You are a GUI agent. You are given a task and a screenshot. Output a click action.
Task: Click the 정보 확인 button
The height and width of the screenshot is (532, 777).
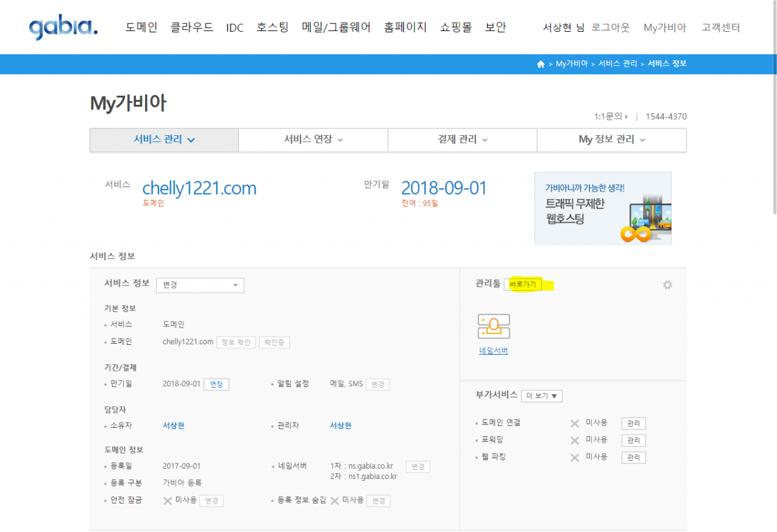236,342
